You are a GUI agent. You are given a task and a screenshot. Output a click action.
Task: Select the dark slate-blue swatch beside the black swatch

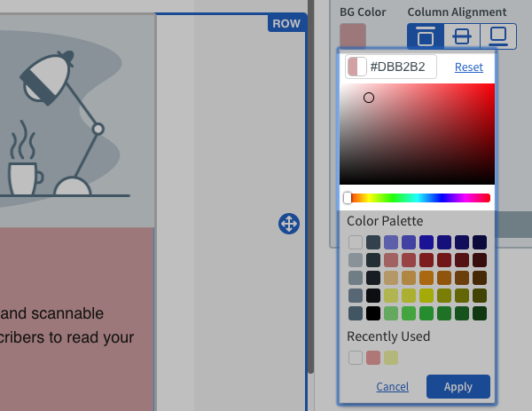(356, 313)
